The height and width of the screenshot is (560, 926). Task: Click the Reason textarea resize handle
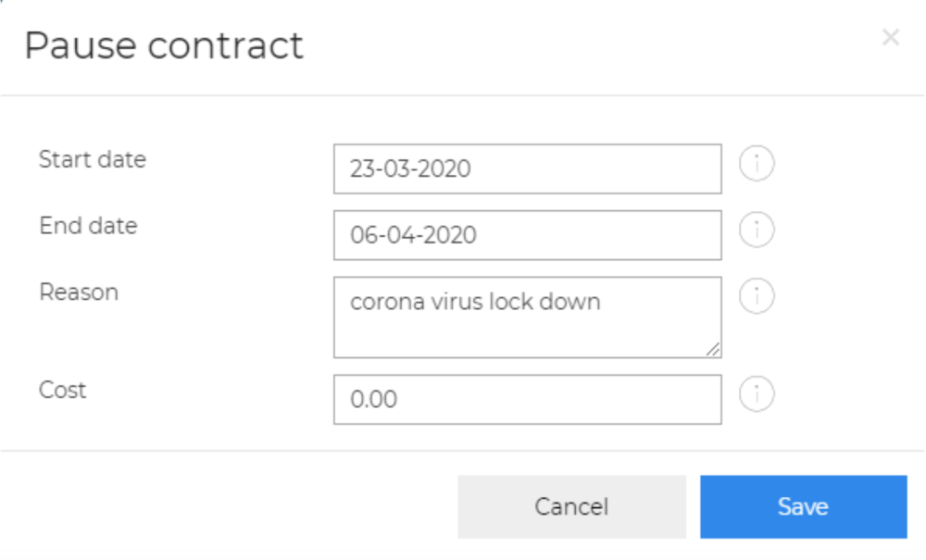click(713, 349)
